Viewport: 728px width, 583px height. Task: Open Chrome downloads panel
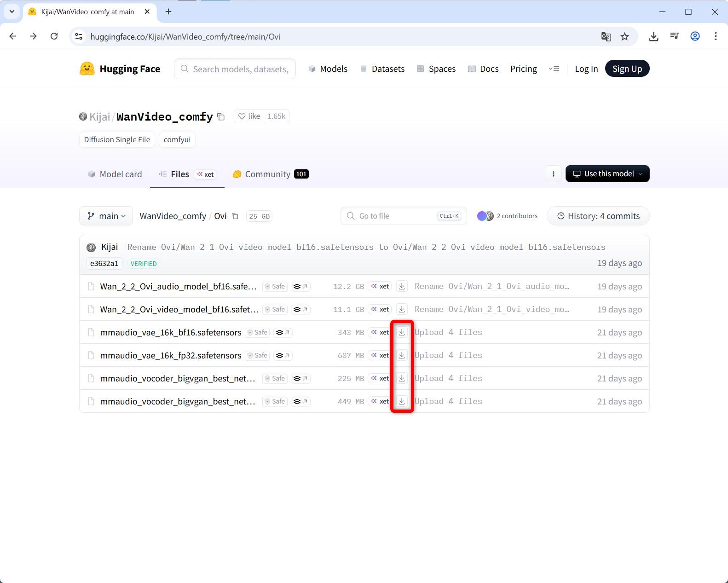(653, 37)
